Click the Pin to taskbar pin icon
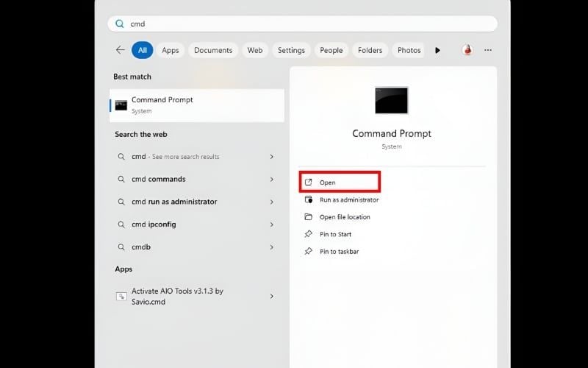 coord(308,252)
